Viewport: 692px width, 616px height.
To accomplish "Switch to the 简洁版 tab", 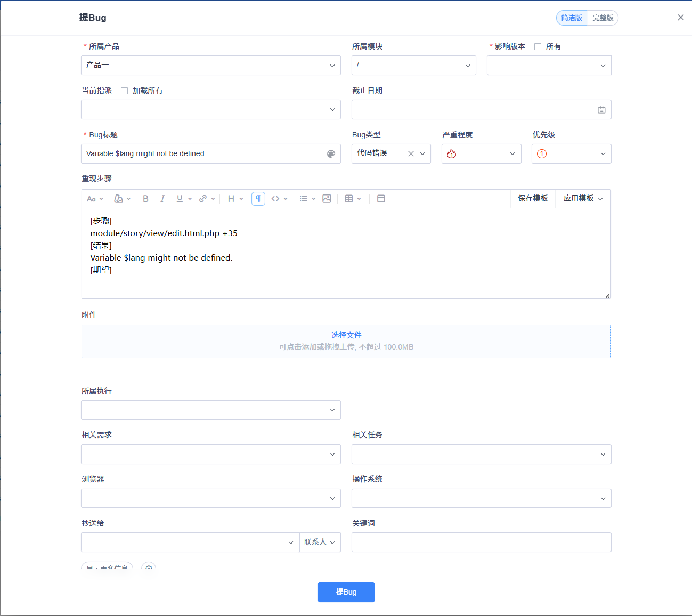I will [572, 18].
